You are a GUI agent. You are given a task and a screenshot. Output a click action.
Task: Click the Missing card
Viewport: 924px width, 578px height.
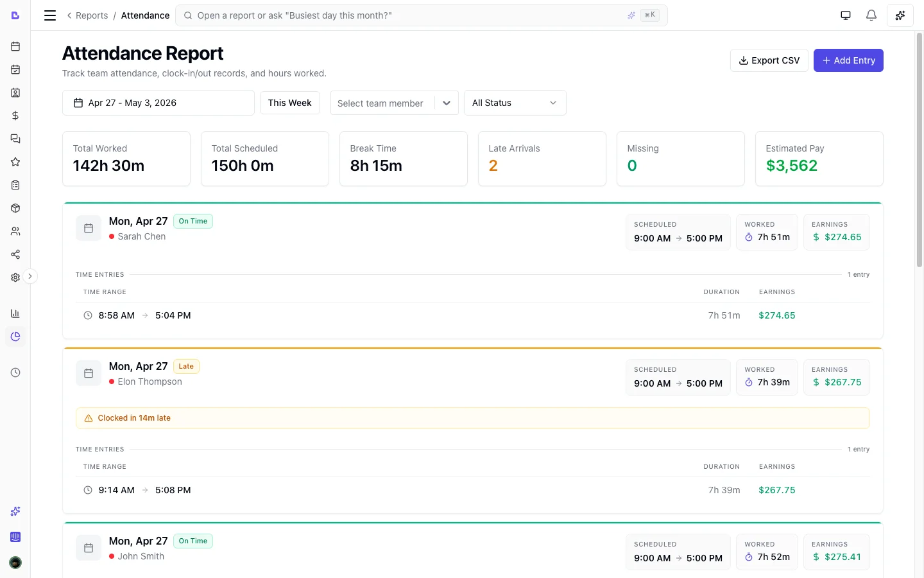[x=681, y=159]
